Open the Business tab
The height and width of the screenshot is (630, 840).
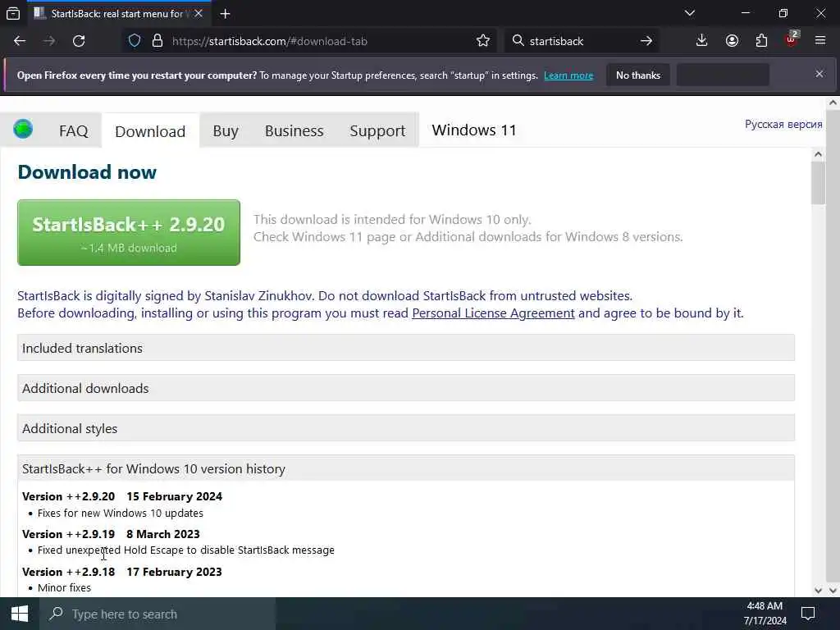294,130
